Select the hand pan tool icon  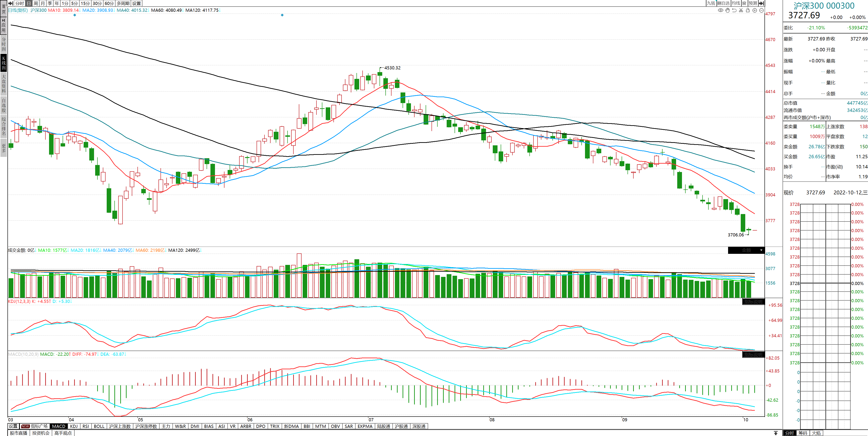[x=727, y=10]
